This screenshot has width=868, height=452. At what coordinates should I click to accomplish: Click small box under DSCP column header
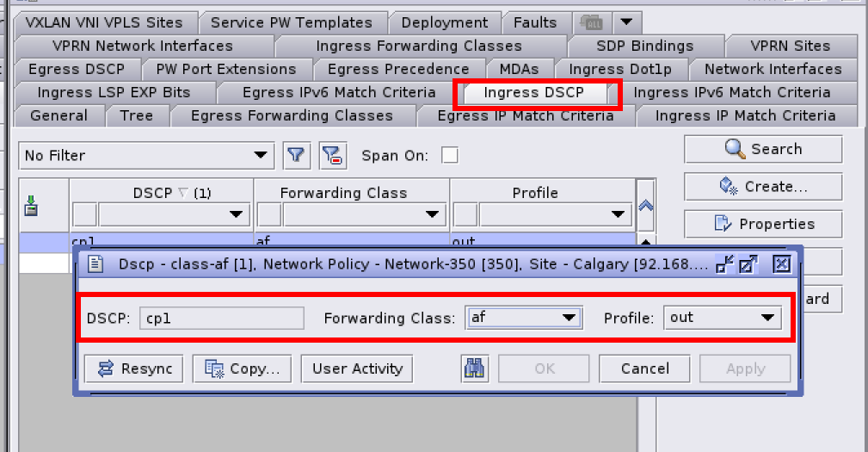click(x=84, y=214)
